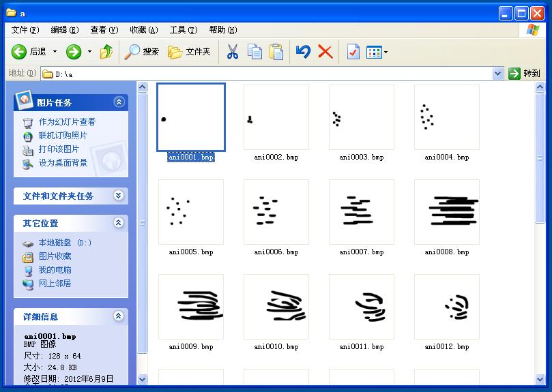
Task: Click 作为幻灯片查看 link
Action: 67,122
